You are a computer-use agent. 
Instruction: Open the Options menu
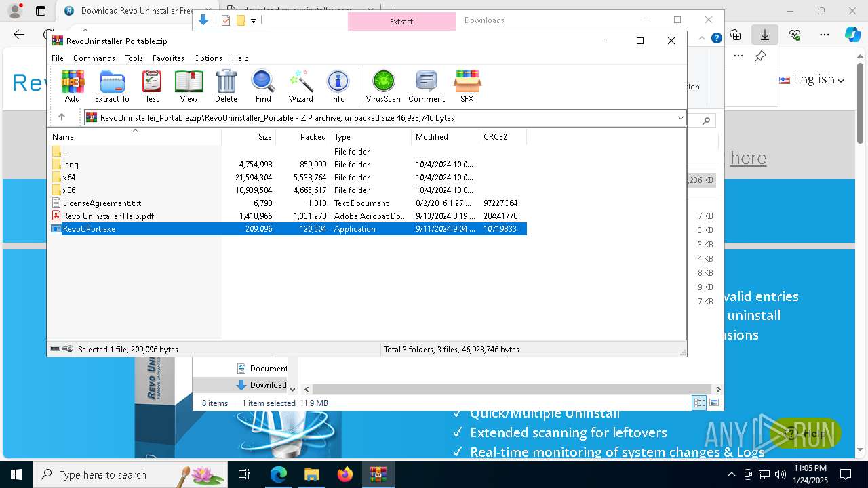pos(208,58)
